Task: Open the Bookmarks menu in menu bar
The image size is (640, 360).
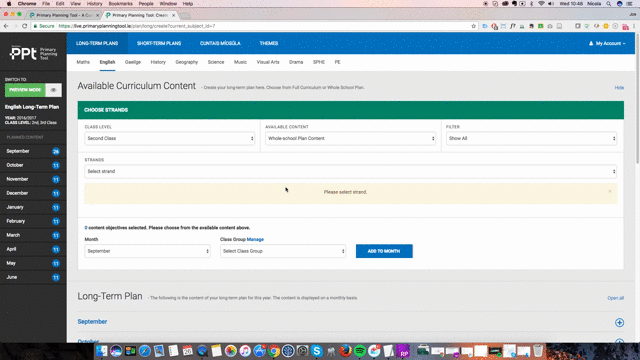Action: pos(120,4)
